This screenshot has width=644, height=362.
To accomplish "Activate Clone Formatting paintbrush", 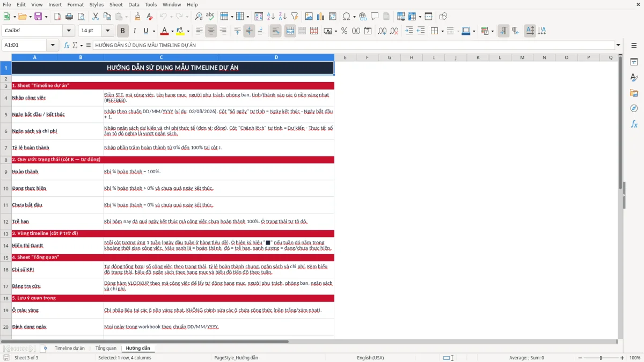I will coord(137,17).
